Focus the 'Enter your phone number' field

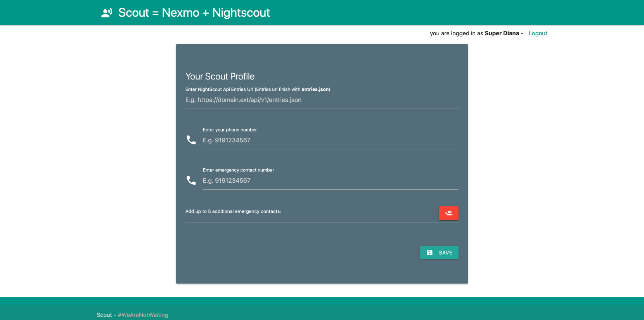coord(331,140)
